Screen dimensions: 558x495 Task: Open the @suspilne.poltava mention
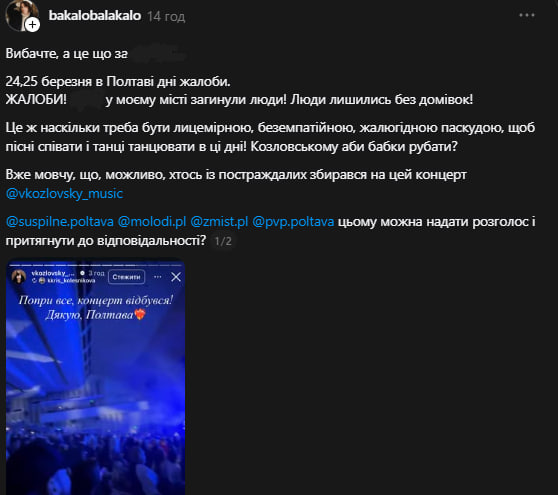click(x=60, y=222)
